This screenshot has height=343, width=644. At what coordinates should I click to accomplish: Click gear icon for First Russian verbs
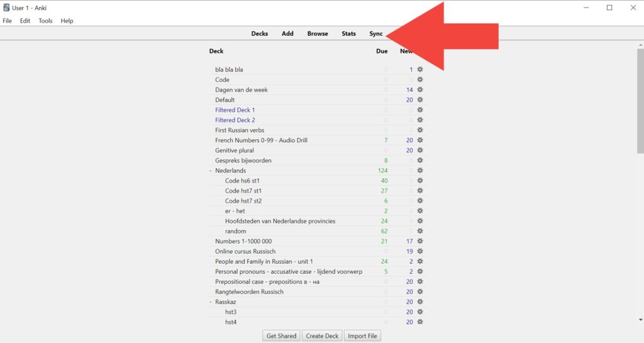(419, 130)
